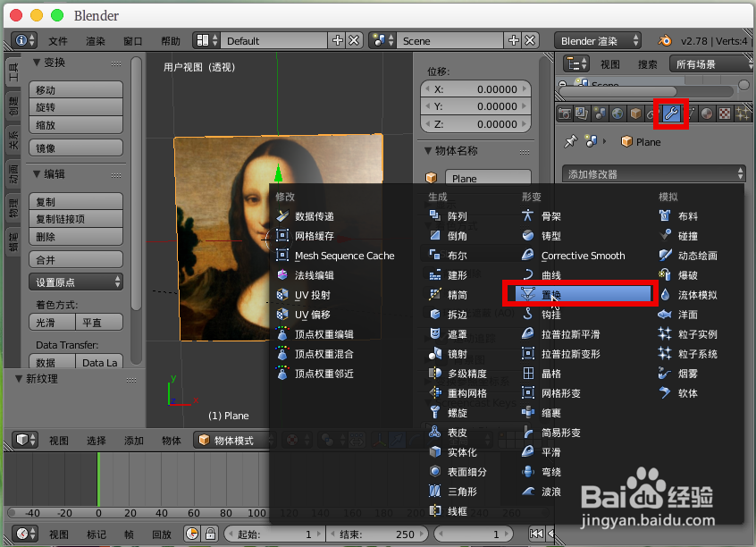The height and width of the screenshot is (547, 756).
Task: Open the 添加修改器 add modifier dropdown
Action: point(654,174)
